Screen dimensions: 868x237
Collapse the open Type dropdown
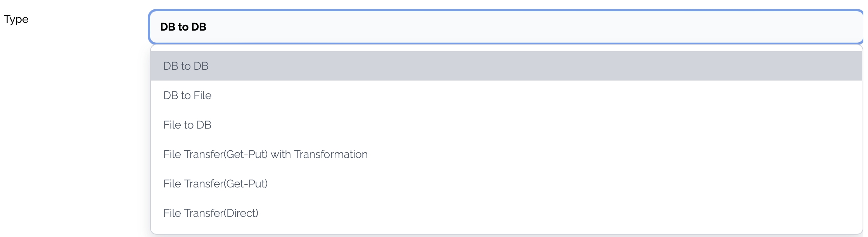tap(504, 27)
